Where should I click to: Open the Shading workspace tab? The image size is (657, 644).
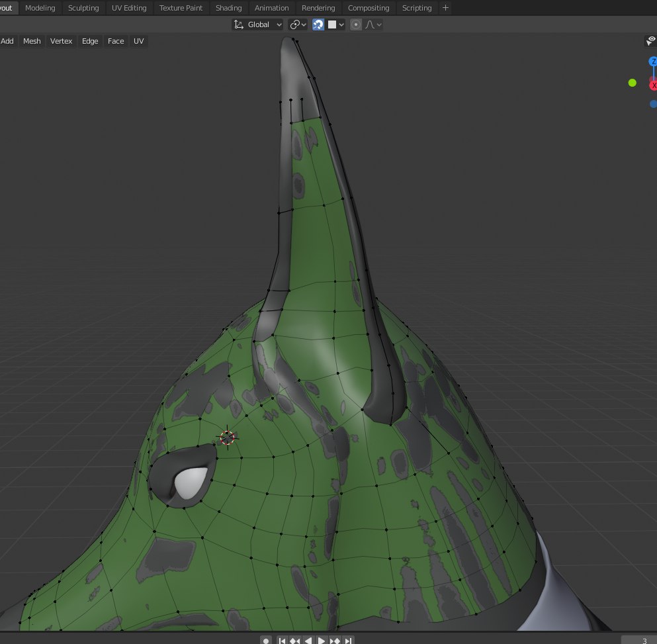coord(228,7)
